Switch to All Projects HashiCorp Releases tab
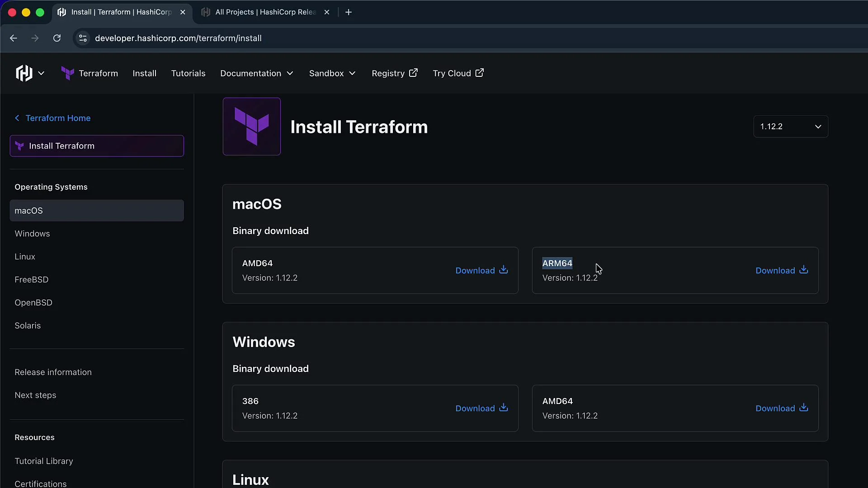Viewport: 868px width, 488px height. (265, 12)
